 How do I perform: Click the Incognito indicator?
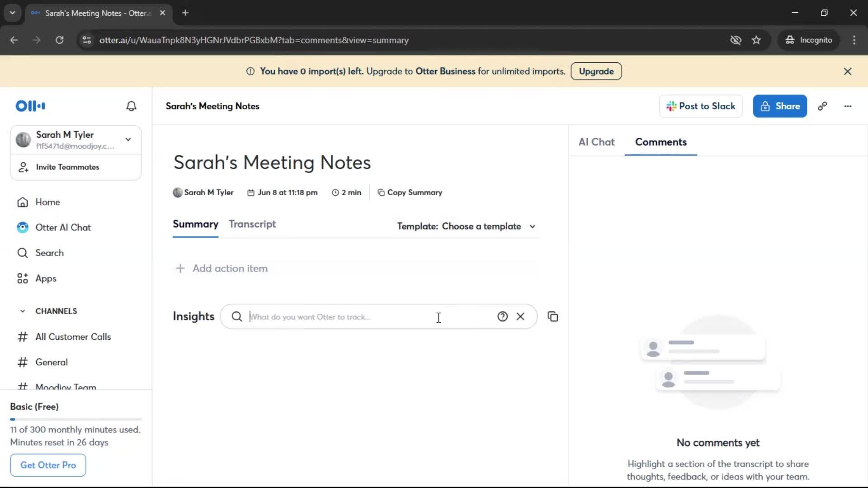[808, 40]
